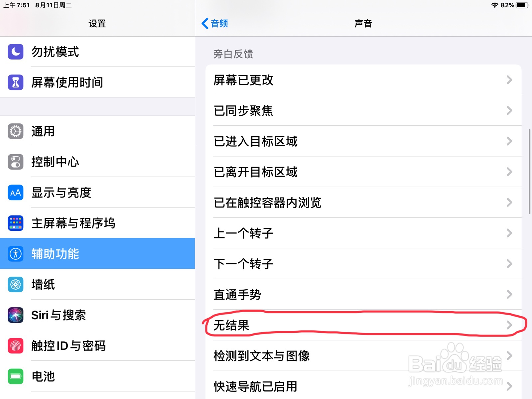Go back to 音频 page
Screen dimensions: 532x399
click(215, 23)
